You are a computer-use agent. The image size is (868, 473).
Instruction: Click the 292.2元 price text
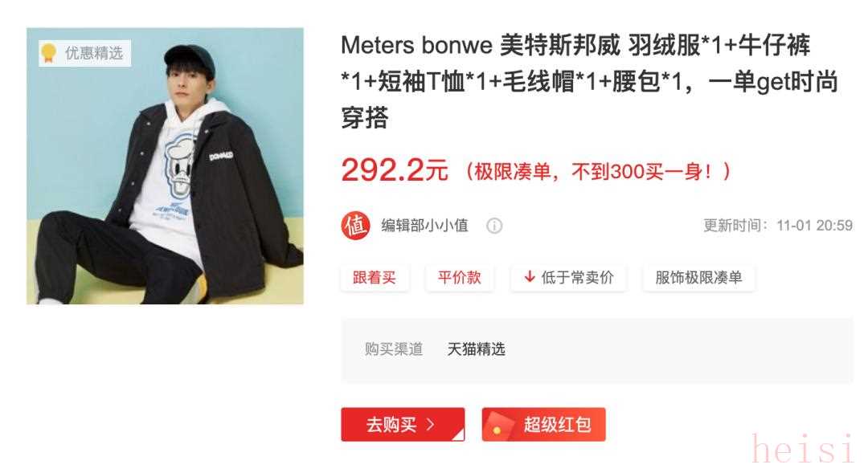394,169
